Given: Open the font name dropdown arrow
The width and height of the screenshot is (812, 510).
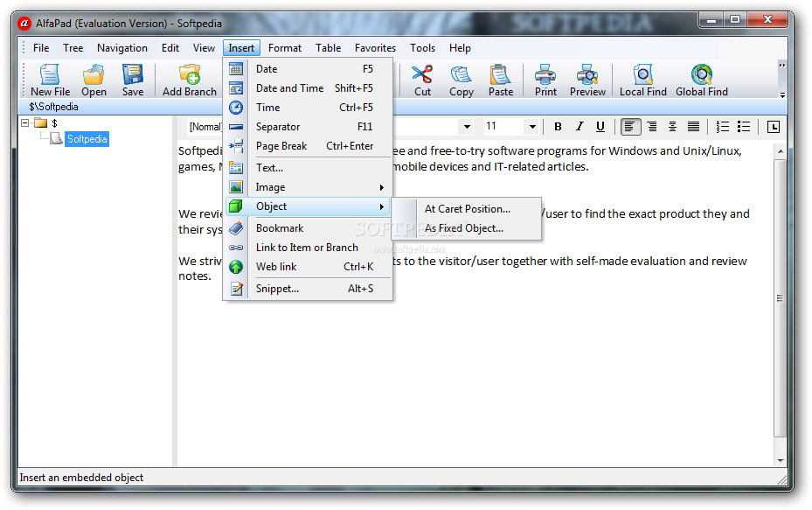Looking at the screenshot, I should tap(467, 127).
